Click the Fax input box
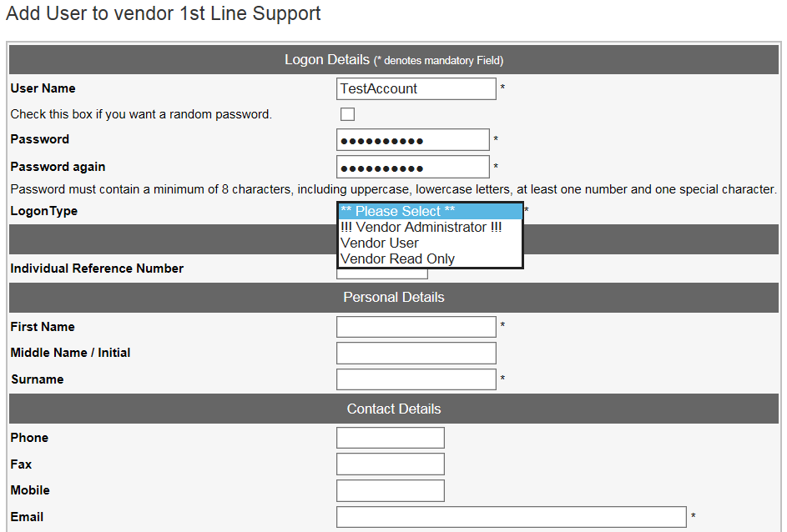The height and width of the screenshot is (532, 787). [x=390, y=464]
